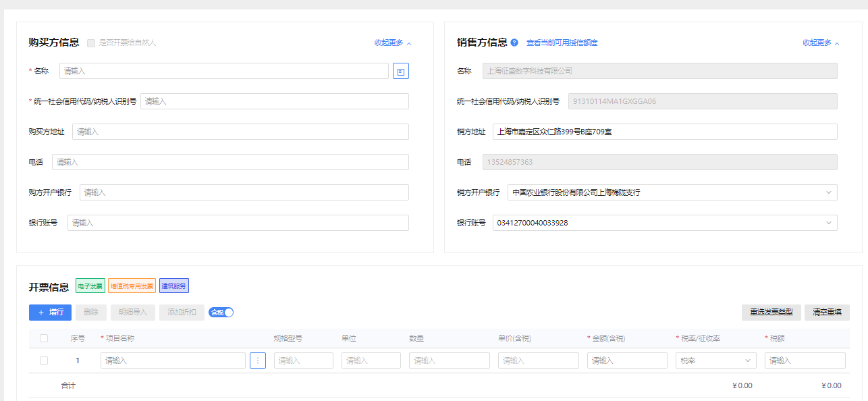Collapse seller section via 收起更多

click(821, 43)
